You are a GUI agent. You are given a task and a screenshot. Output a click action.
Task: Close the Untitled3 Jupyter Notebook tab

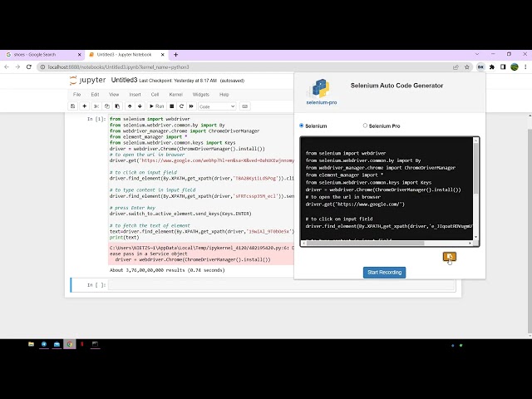pos(163,55)
